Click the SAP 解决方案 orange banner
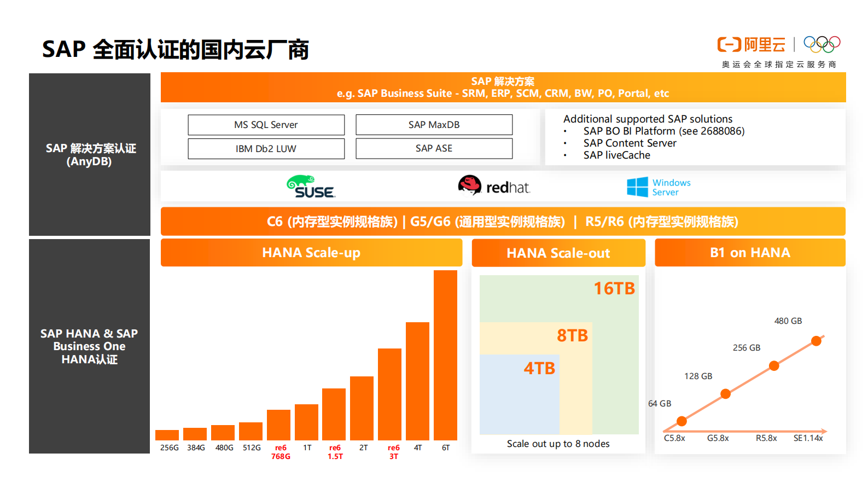 (503, 88)
